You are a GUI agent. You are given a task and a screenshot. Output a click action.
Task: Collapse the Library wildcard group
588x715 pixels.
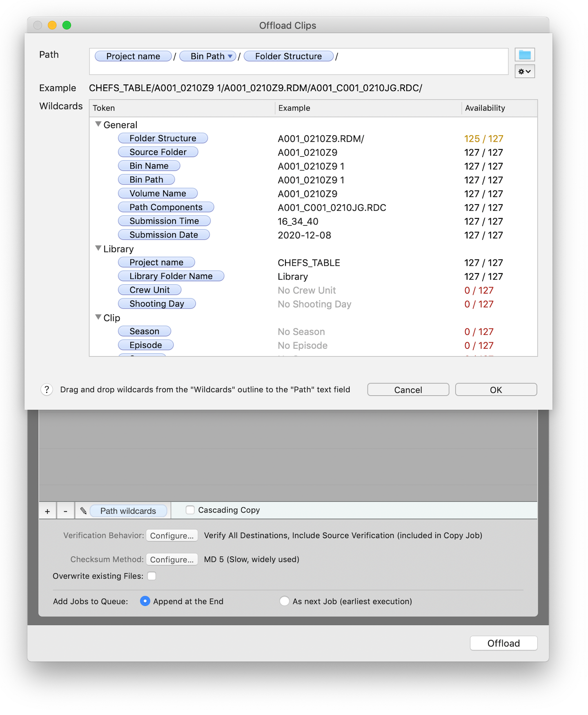point(98,248)
